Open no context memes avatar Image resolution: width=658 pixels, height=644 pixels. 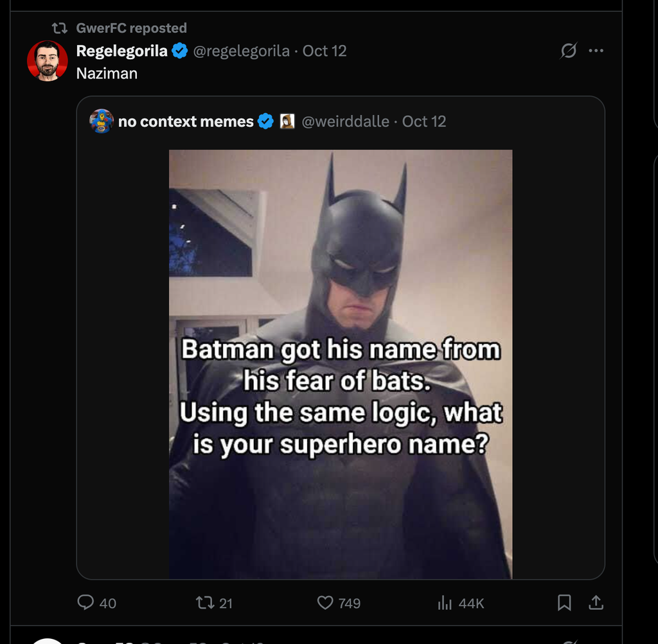click(102, 121)
